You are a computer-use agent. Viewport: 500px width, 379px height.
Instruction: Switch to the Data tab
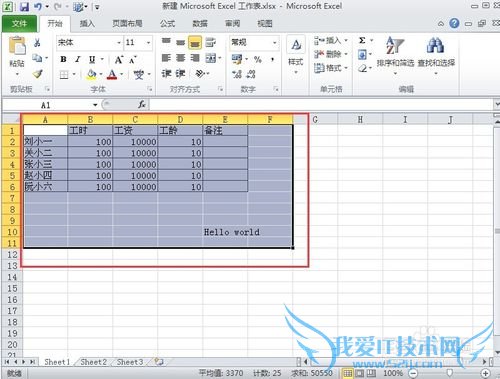pyautogui.click(x=200, y=24)
